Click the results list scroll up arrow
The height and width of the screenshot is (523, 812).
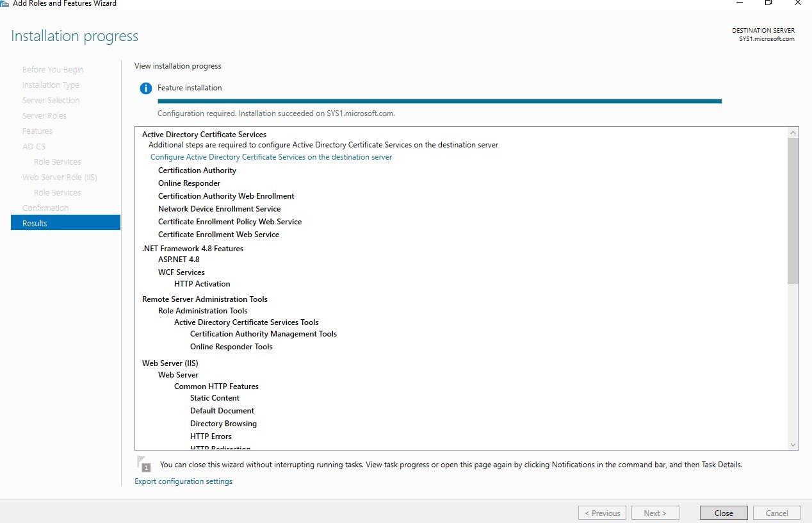pos(793,132)
